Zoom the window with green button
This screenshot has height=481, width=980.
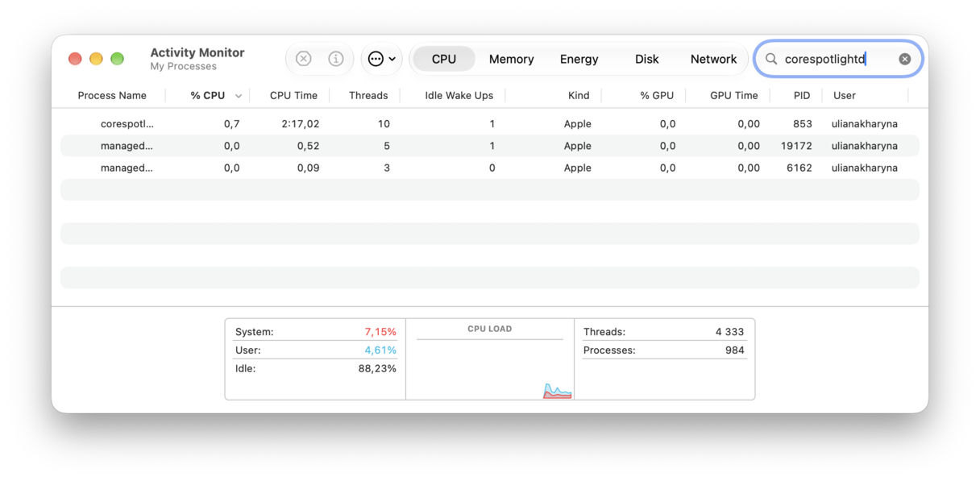tap(117, 59)
